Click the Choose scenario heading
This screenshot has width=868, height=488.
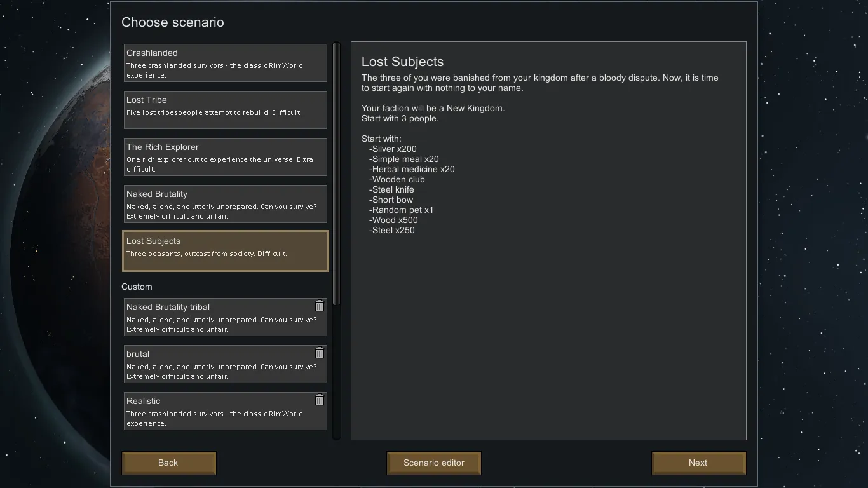173,22
